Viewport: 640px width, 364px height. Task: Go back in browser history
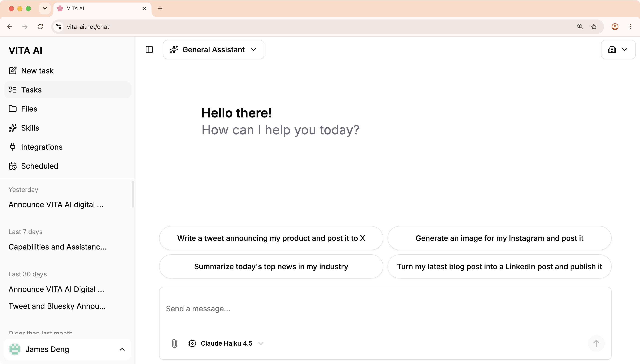click(x=10, y=27)
